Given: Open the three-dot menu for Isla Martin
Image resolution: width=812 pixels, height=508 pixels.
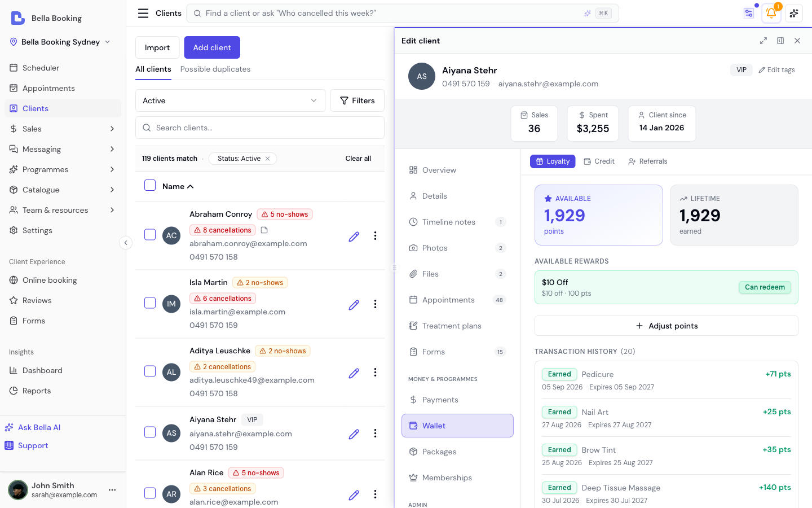Looking at the screenshot, I should [375, 304].
